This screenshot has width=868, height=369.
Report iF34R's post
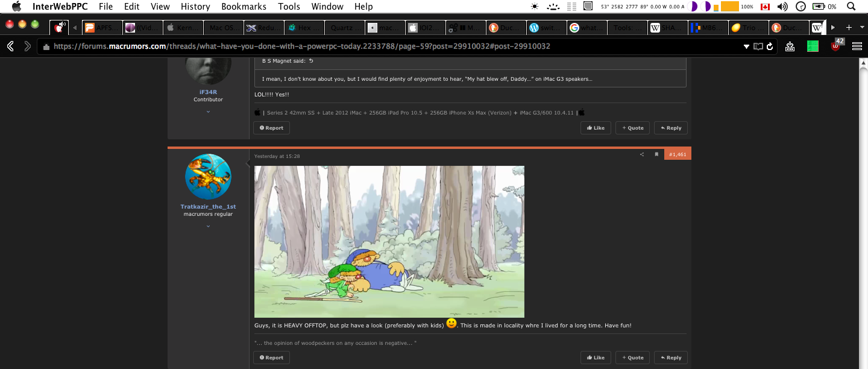(272, 128)
